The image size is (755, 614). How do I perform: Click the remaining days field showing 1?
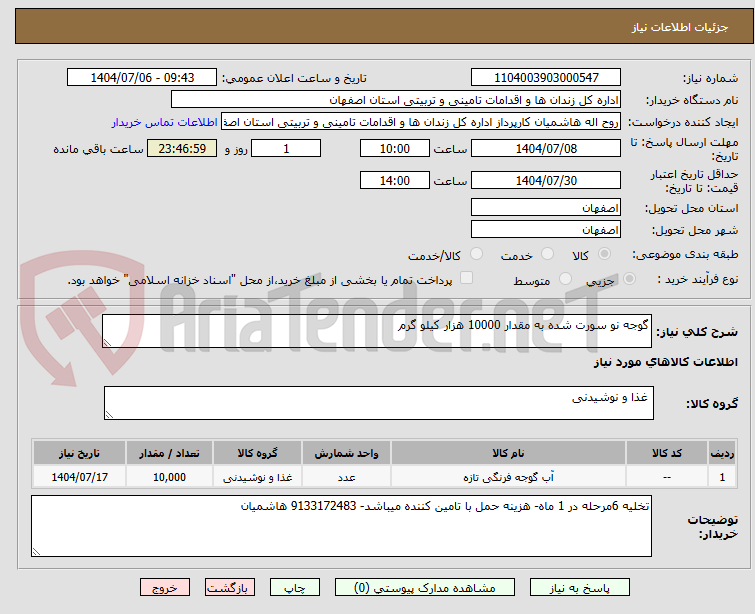click(x=286, y=148)
